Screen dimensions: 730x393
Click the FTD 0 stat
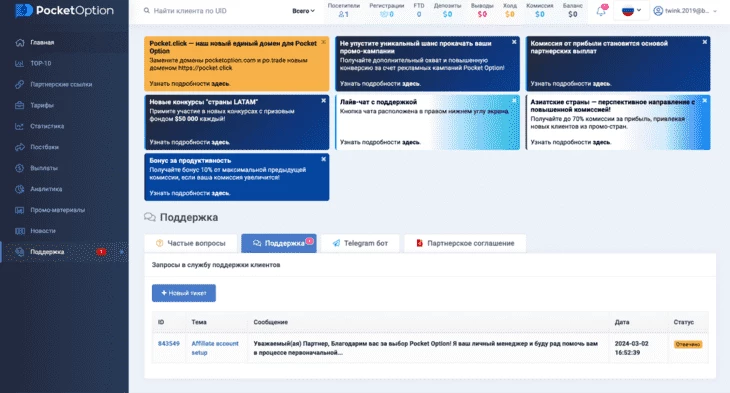tap(419, 10)
